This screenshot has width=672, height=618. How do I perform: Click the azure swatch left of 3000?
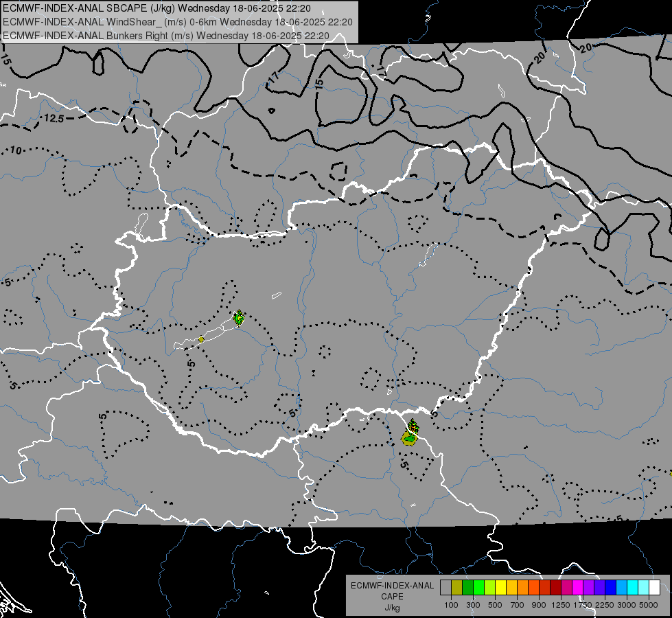(x=621, y=588)
